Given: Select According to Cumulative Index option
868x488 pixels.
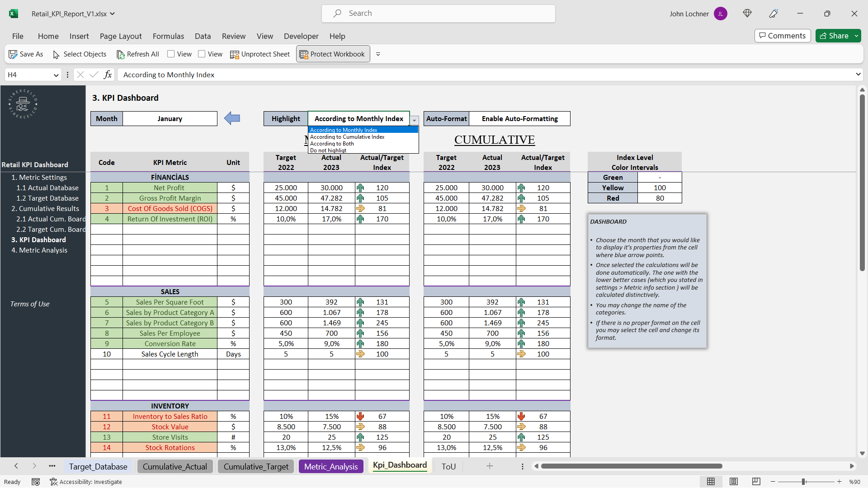Looking at the screenshot, I should 363,136.
